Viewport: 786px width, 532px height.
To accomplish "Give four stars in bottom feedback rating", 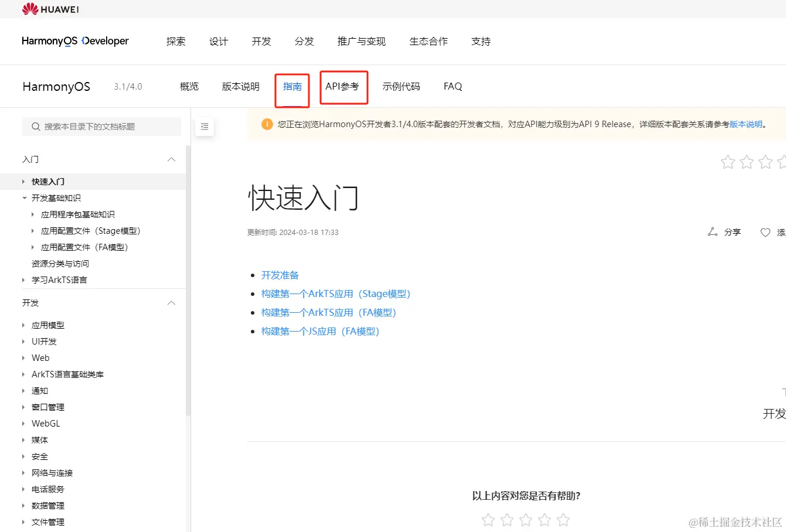I will click(x=545, y=520).
